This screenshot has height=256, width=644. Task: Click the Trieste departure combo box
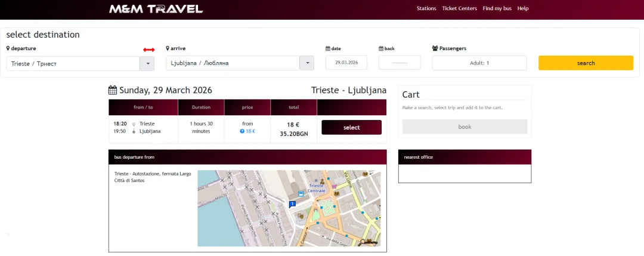coord(73,64)
